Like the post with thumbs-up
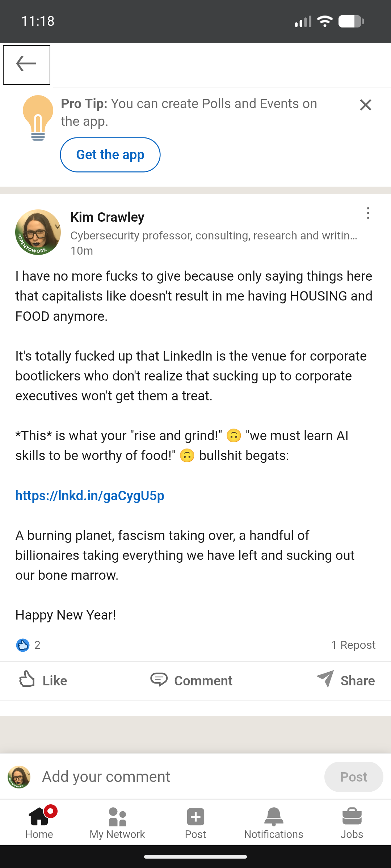Screen dimensions: 391x868 pyautogui.click(x=43, y=680)
